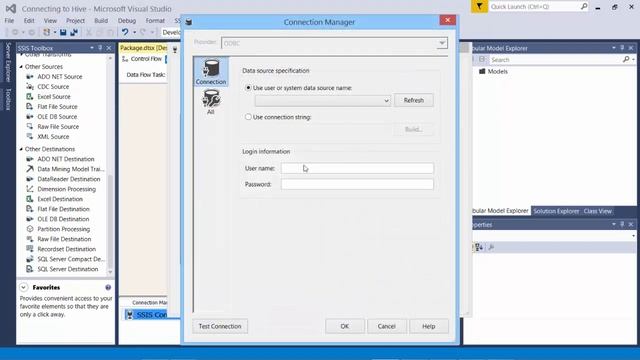The width and height of the screenshot is (640, 360).
Task: Click the Refresh button
Action: coord(413,100)
